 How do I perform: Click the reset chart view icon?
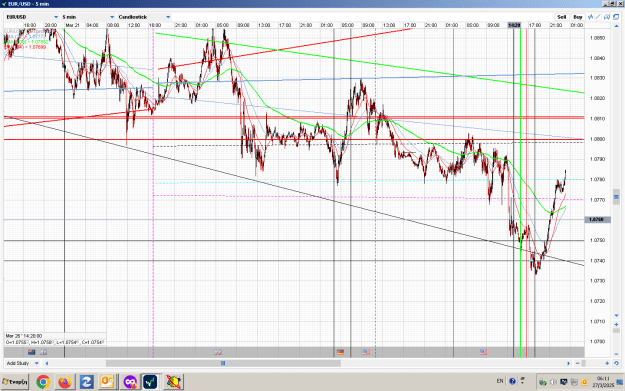616,363
